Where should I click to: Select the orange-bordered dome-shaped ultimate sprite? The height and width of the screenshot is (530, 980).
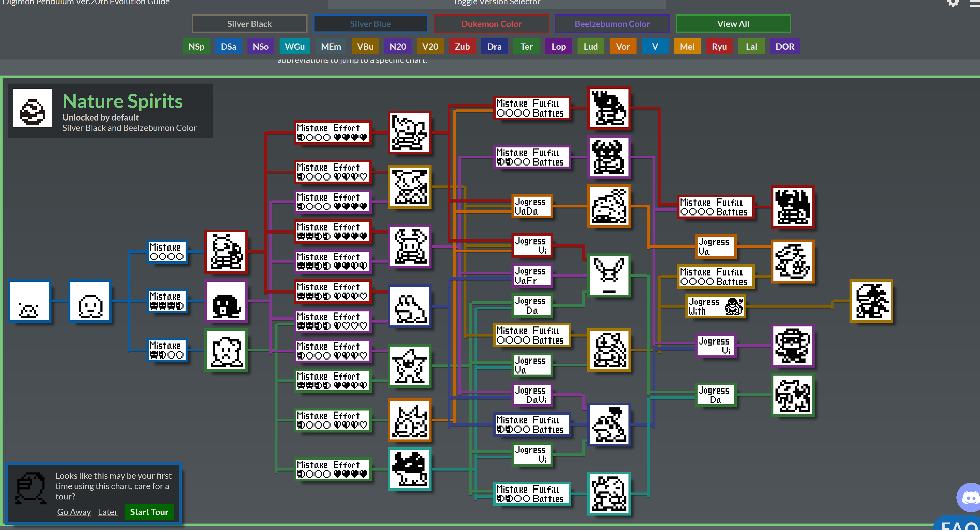tap(609, 206)
